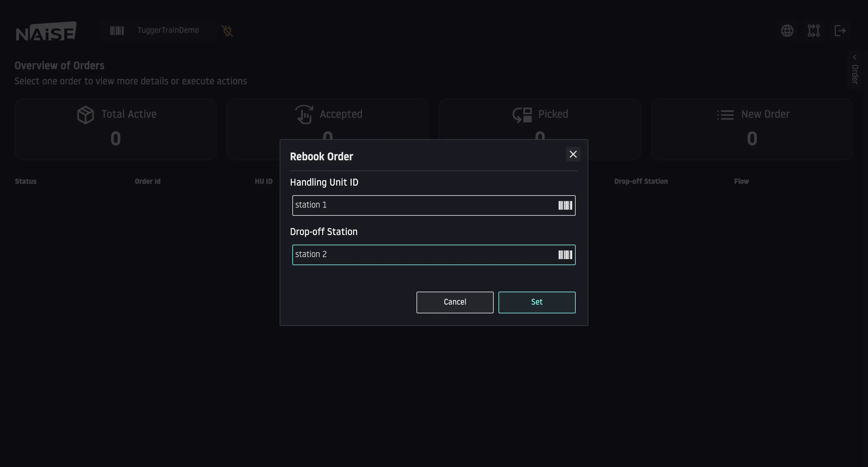Click the barcode icon beside TuggerTrainDemo
The height and width of the screenshot is (467, 868).
pyautogui.click(x=117, y=31)
